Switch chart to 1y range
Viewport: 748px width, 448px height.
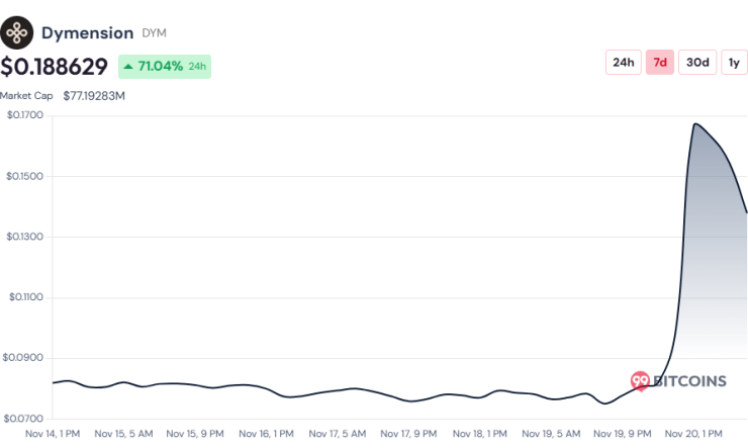pyautogui.click(x=734, y=62)
